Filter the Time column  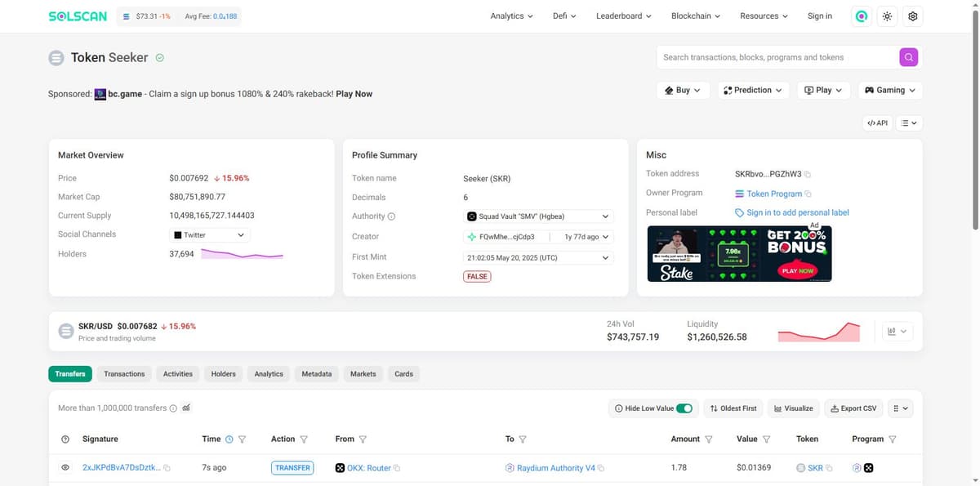pos(242,439)
